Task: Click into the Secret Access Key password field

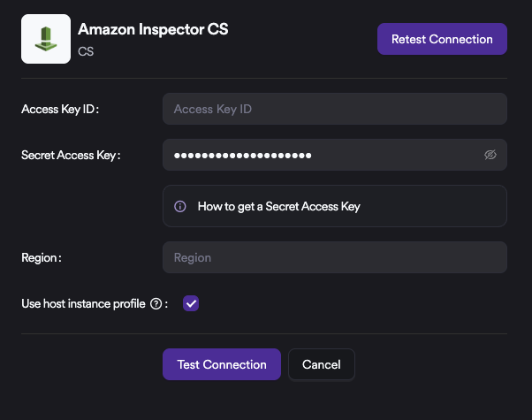Action: coord(398,155)
